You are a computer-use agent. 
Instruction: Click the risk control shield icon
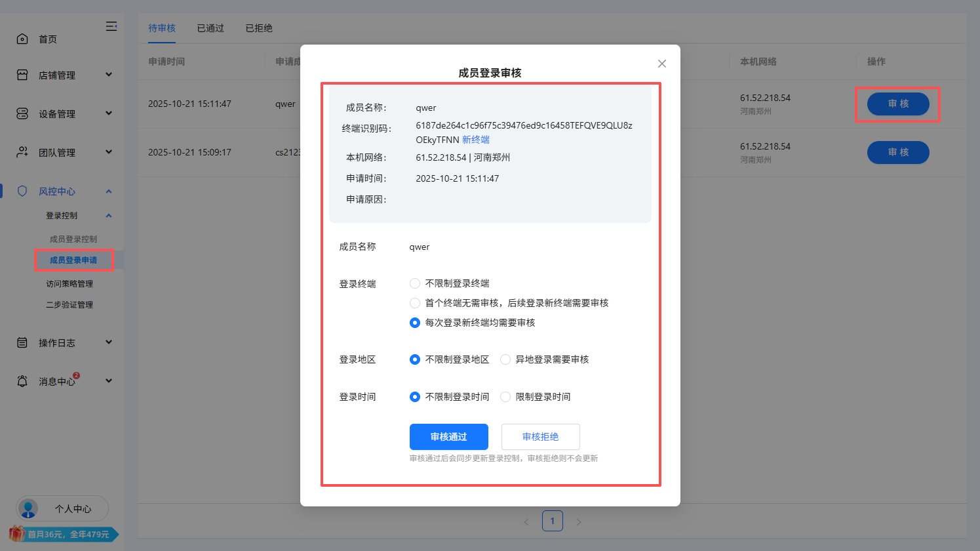(22, 191)
